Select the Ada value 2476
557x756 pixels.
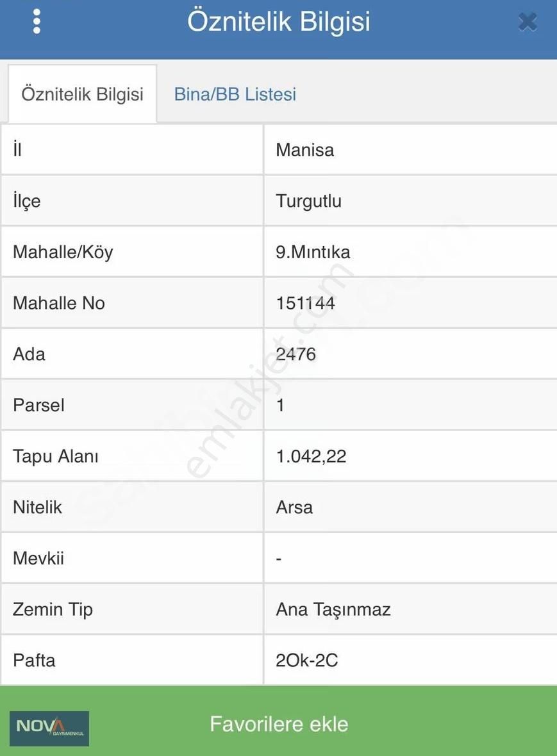point(296,354)
